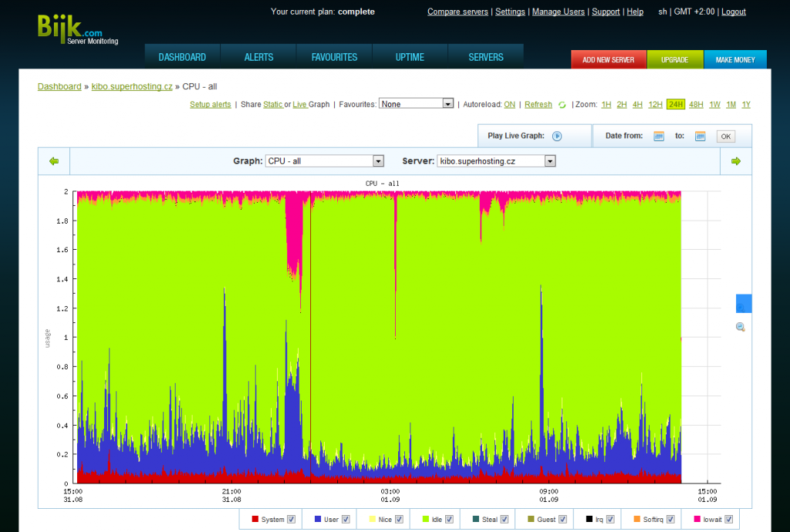Set zoom to 1H

[x=606, y=104]
